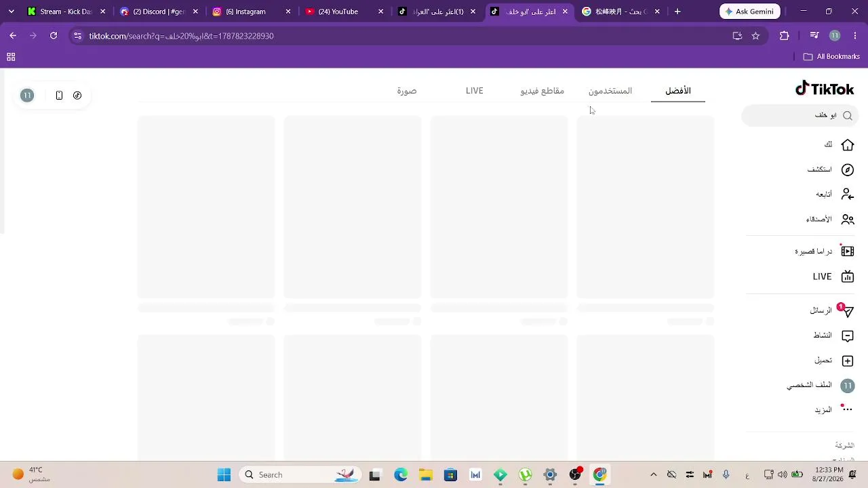
Task: Click the Ask Gemini button
Action: [750, 12]
